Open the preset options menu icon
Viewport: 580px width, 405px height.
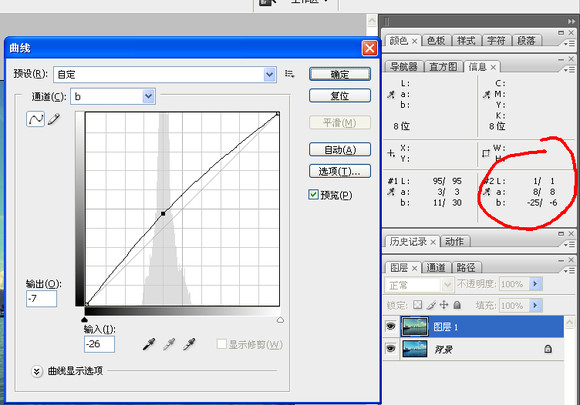tap(289, 74)
